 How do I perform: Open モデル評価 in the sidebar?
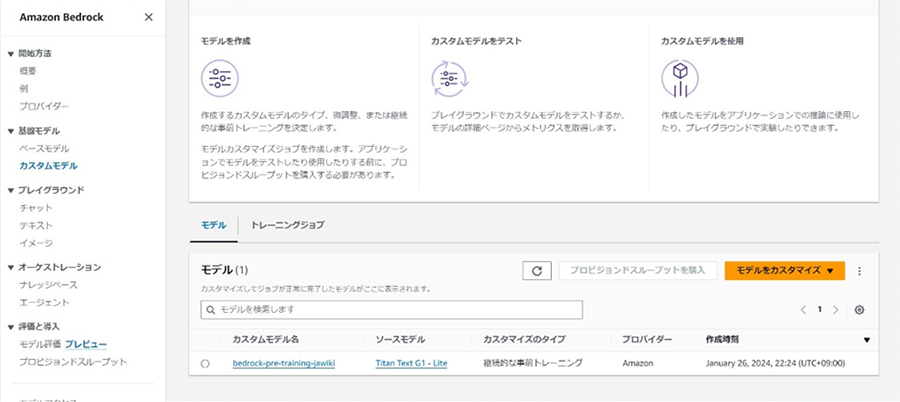pyautogui.click(x=40, y=344)
